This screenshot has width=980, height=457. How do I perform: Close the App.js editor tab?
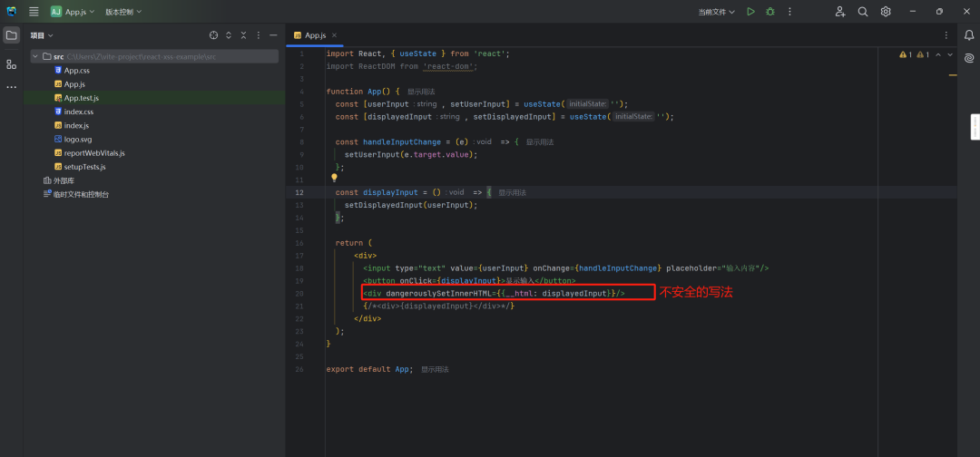click(x=334, y=35)
